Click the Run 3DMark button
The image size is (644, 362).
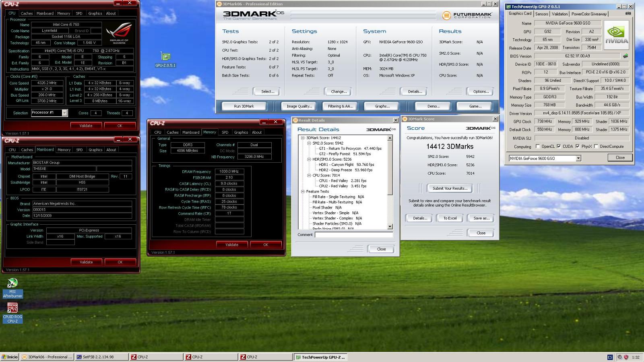[244, 106]
